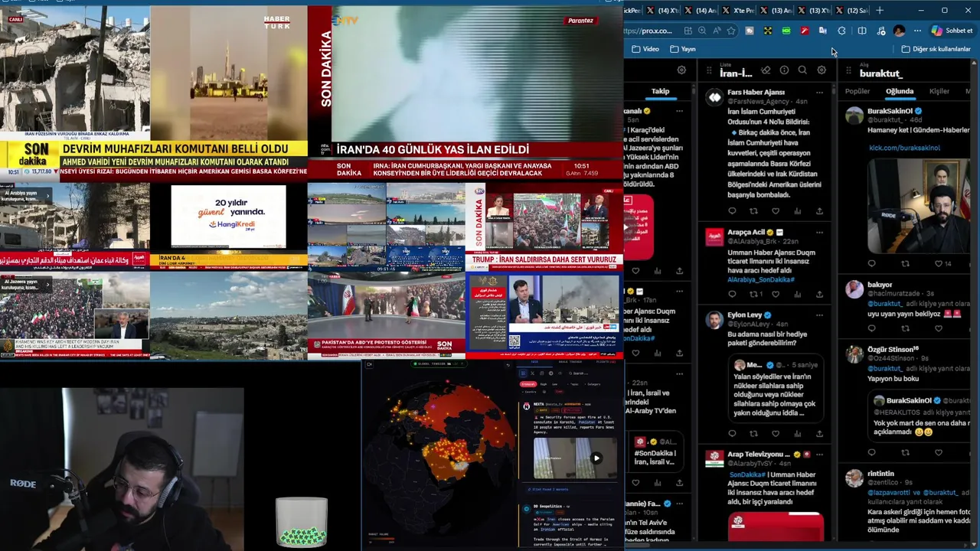Image resolution: width=980 pixels, height=551 pixels.
Task: Like the Özgür Stinson reply
Action: 939,452
